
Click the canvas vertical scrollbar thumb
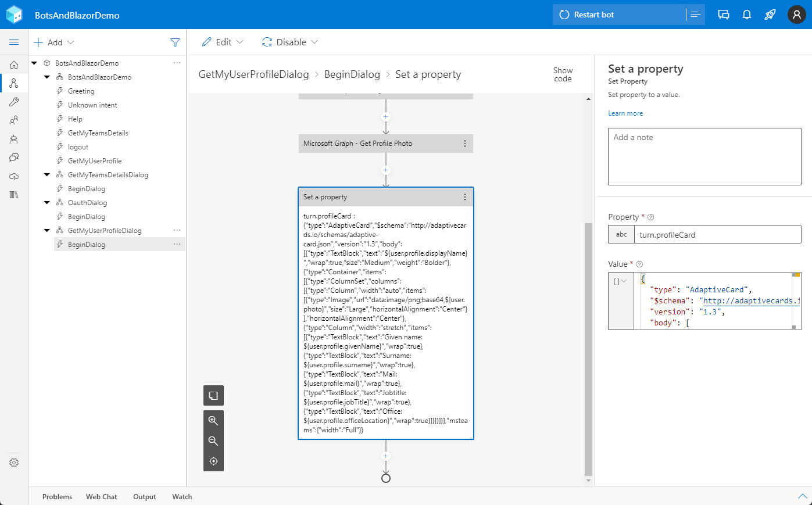(588, 349)
